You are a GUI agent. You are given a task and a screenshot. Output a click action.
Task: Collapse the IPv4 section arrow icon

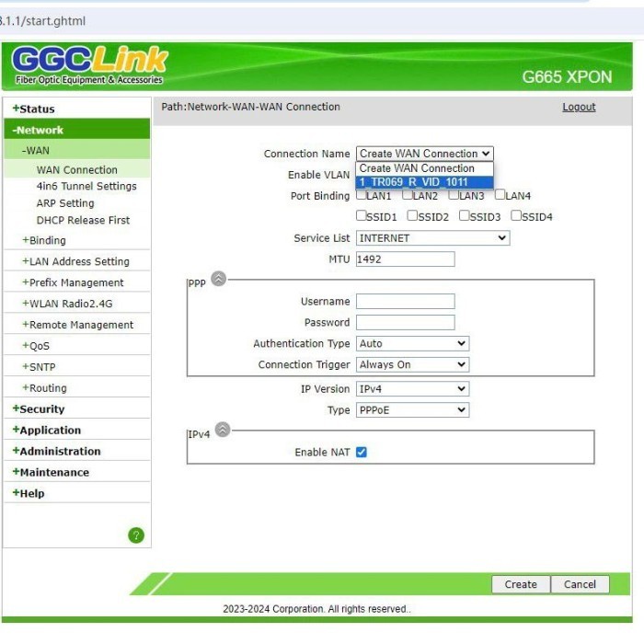(x=223, y=430)
